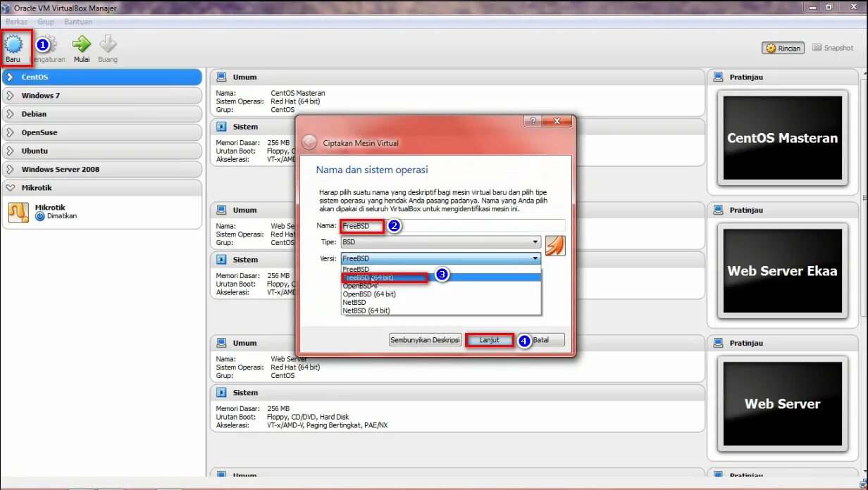
Task: Click the main window maximize button
Action: pos(829,7)
